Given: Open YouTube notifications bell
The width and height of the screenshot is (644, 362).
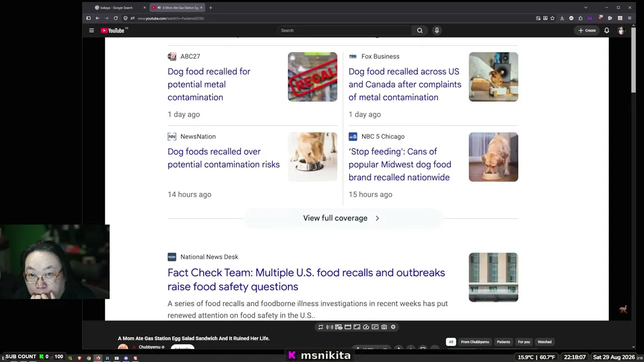Looking at the screenshot, I should coord(607,31).
